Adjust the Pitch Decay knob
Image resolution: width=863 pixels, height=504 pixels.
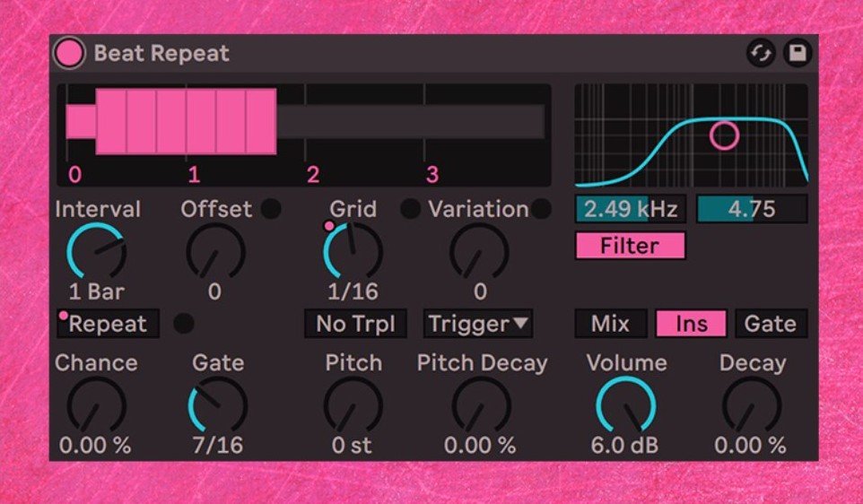[481, 405]
